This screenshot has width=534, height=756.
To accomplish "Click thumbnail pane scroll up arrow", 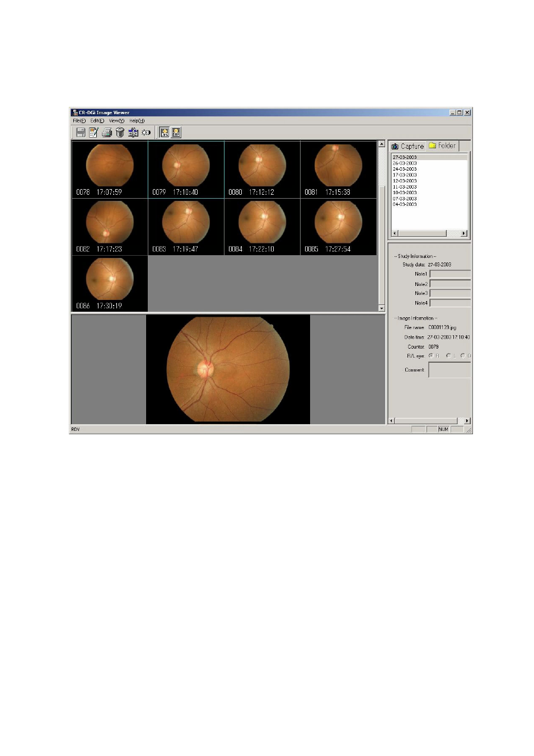I will [x=382, y=144].
